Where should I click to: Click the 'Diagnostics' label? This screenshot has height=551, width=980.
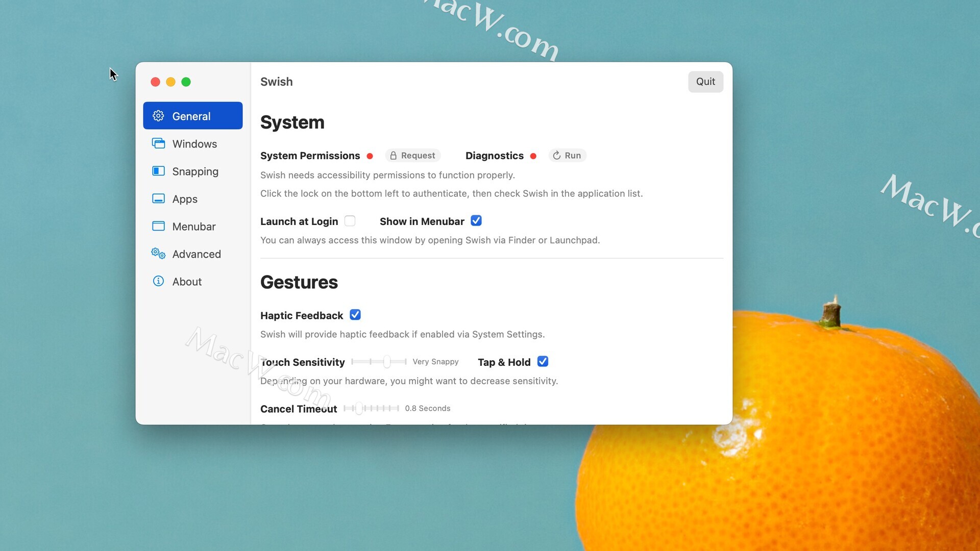[x=495, y=156]
